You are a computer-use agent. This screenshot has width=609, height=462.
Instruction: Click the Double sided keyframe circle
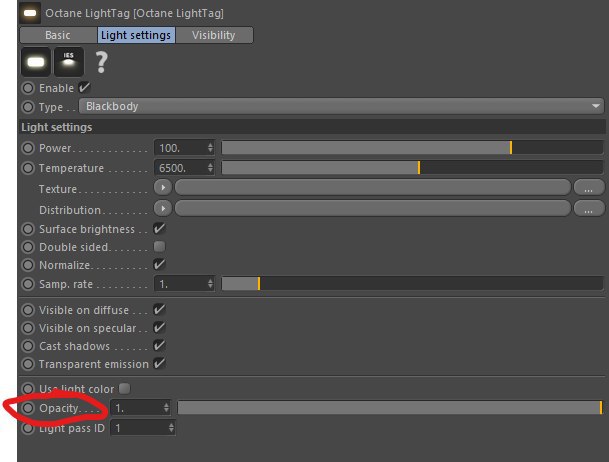[x=28, y=247]
